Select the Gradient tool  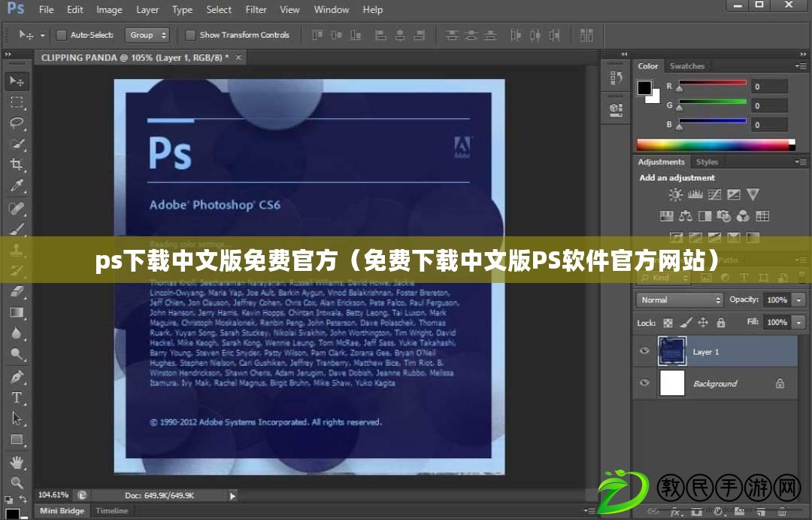pyautogui.click(x=17, y=312)
